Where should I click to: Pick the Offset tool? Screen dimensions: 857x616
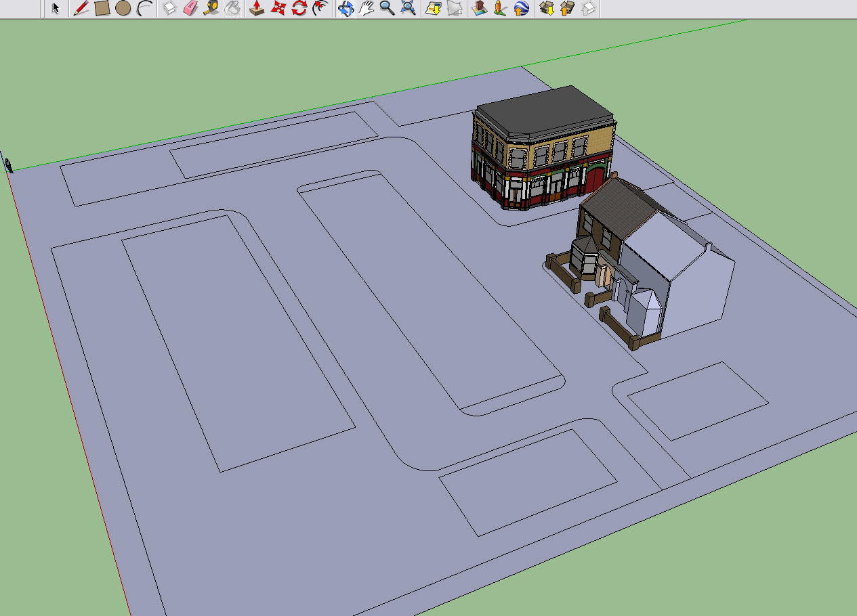pos(320,8)
